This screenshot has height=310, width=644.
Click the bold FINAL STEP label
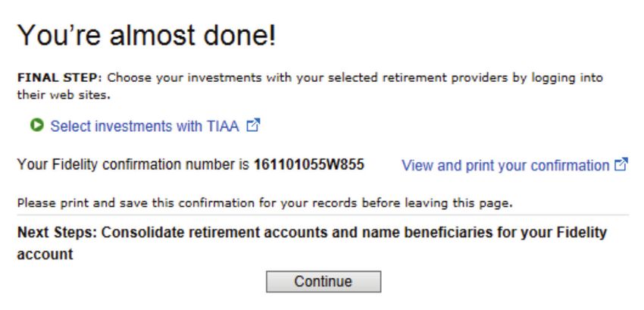[59, 77]
